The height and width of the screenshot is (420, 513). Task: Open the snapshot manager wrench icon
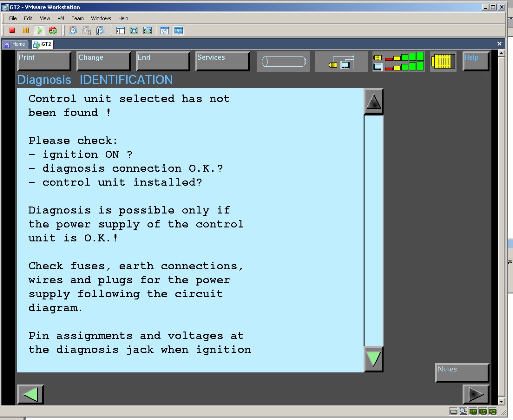pyautogui.click(x=100, y=31)
